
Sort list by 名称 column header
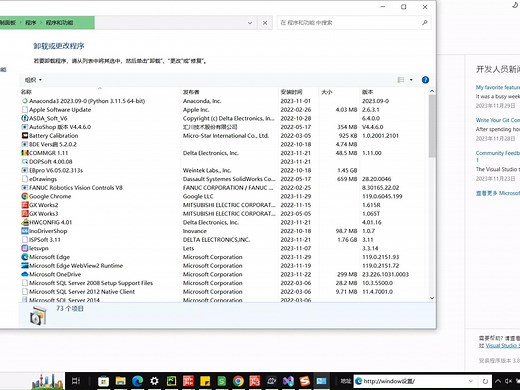26,92
